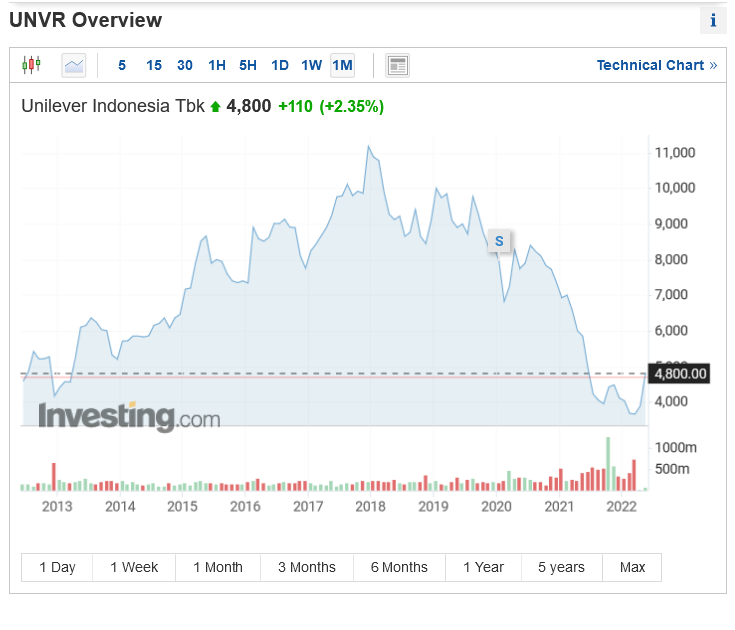
Task: Set interval to 5 minutes
Action: [x=122, y=65]
